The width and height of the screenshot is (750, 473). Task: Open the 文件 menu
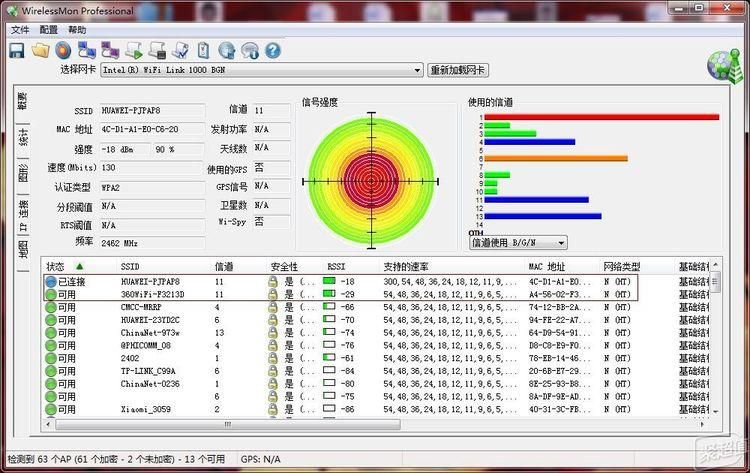pos(20,30)
